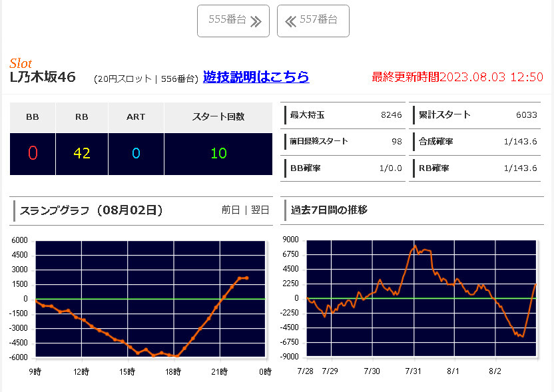Screen dimensions: 554x392
Task: Click the 8/2 date axis label
Action: click(495, 371)
